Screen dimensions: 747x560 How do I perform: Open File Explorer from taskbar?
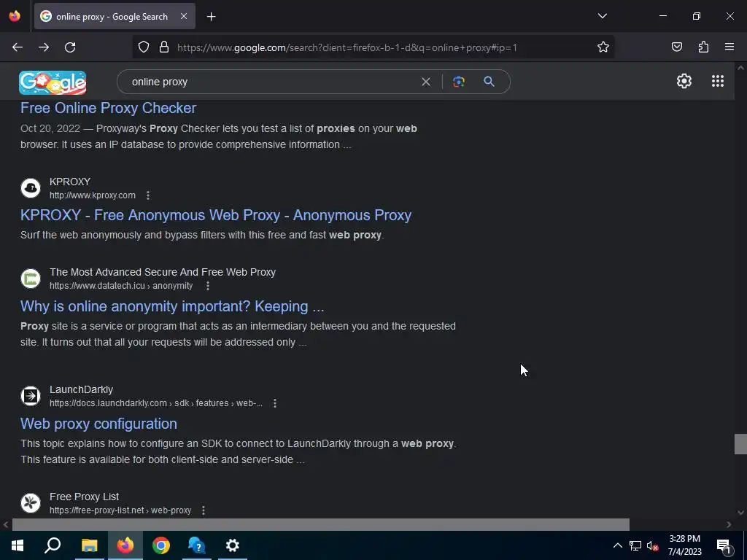(x=89, y=545)
